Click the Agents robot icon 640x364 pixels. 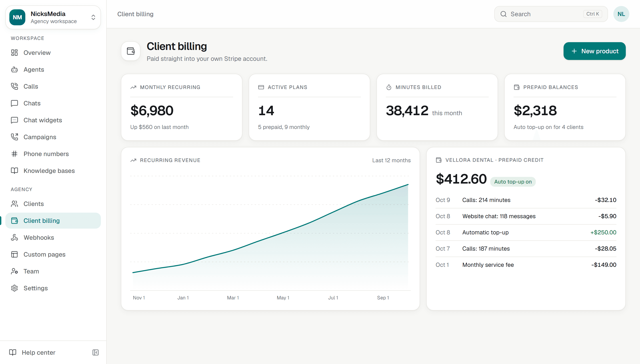(14, 69)
